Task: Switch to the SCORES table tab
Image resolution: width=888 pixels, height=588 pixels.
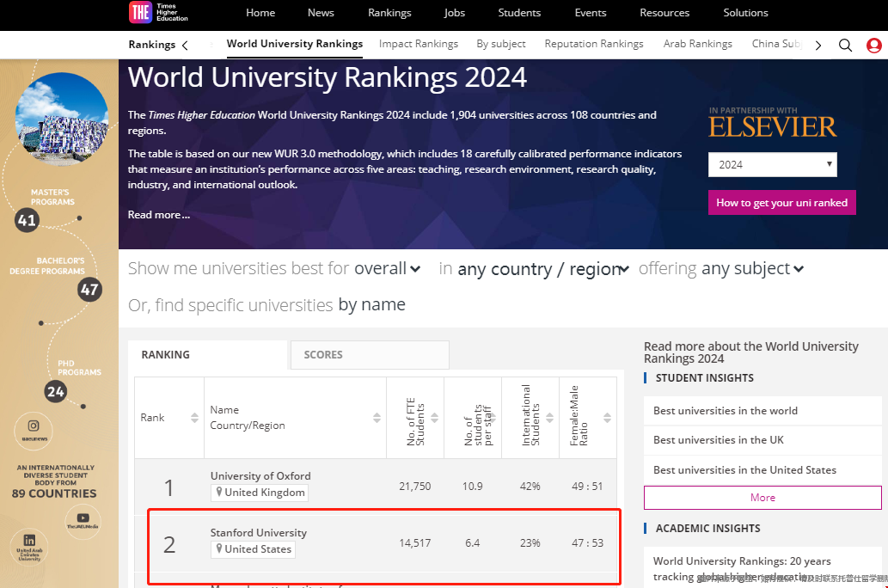Action: coord(370,355)
